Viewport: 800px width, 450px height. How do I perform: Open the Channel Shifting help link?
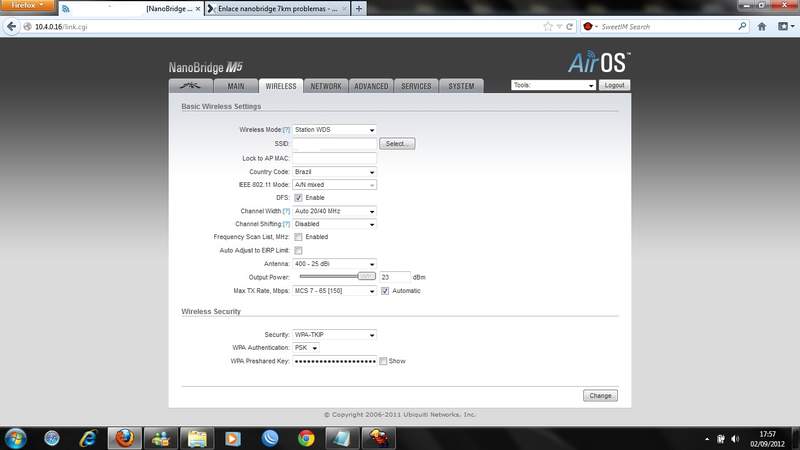pos(286,224)
